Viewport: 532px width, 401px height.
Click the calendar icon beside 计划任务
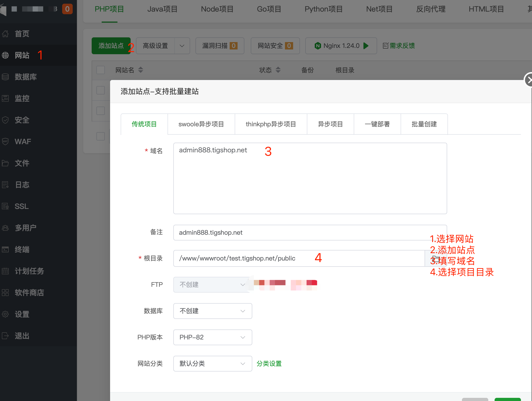click(5, 271)
